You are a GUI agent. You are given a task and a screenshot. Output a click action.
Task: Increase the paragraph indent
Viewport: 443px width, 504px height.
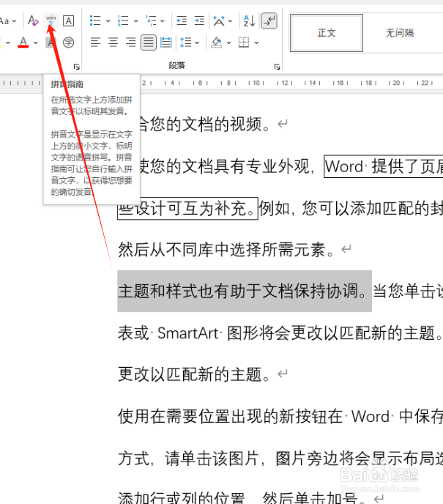pos(199,21)
